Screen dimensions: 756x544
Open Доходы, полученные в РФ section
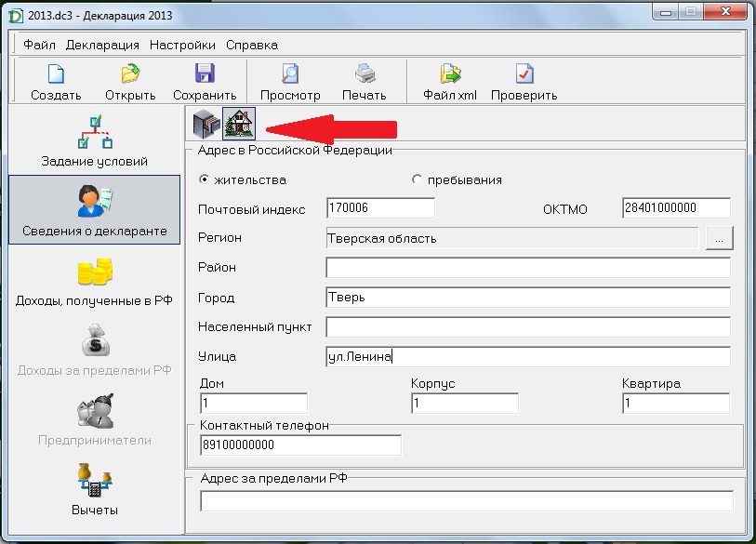tap(95, 281)
